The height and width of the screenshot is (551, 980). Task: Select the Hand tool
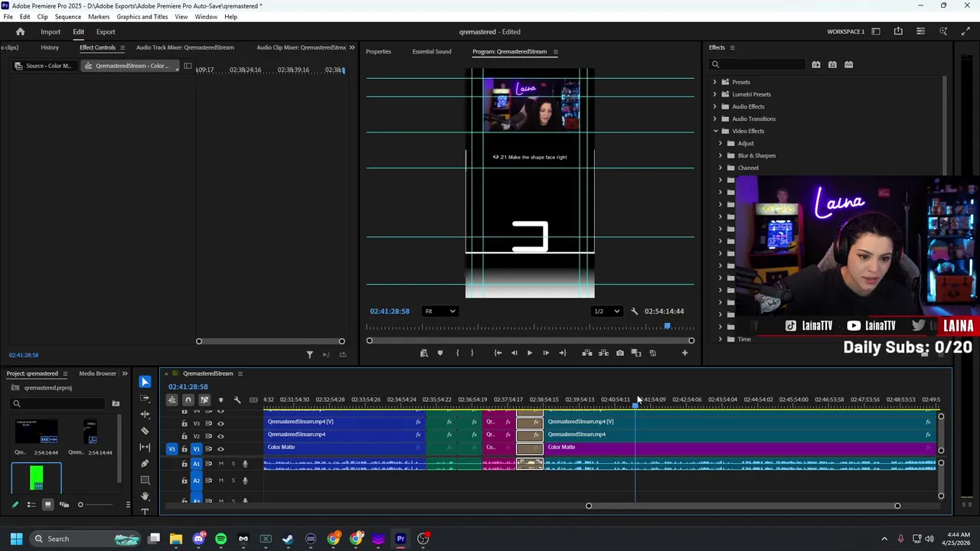145,497
